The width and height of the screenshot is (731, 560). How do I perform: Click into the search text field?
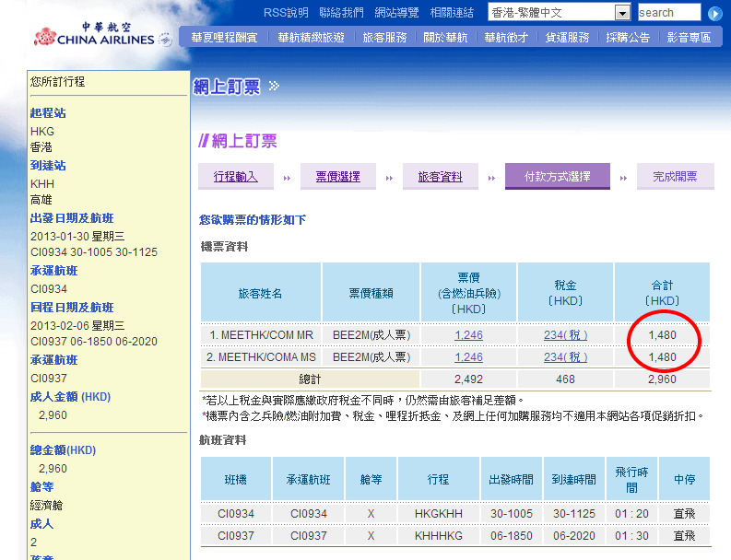click(x=668, y=13)
